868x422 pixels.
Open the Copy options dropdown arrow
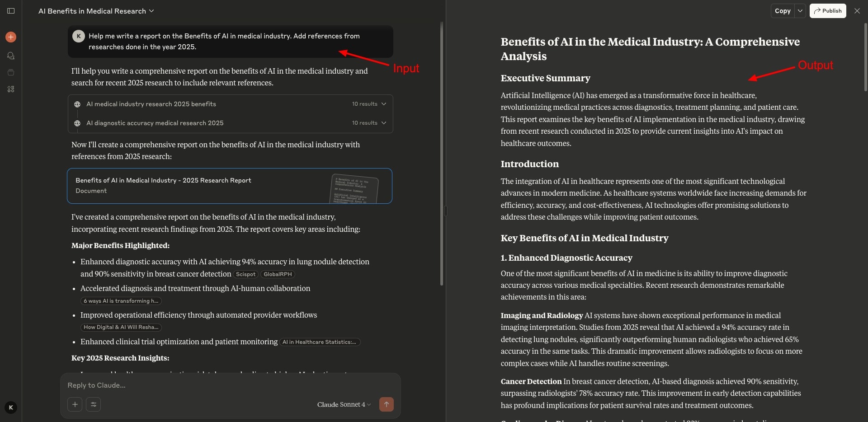pyautogui.click(x=800, y=11)
